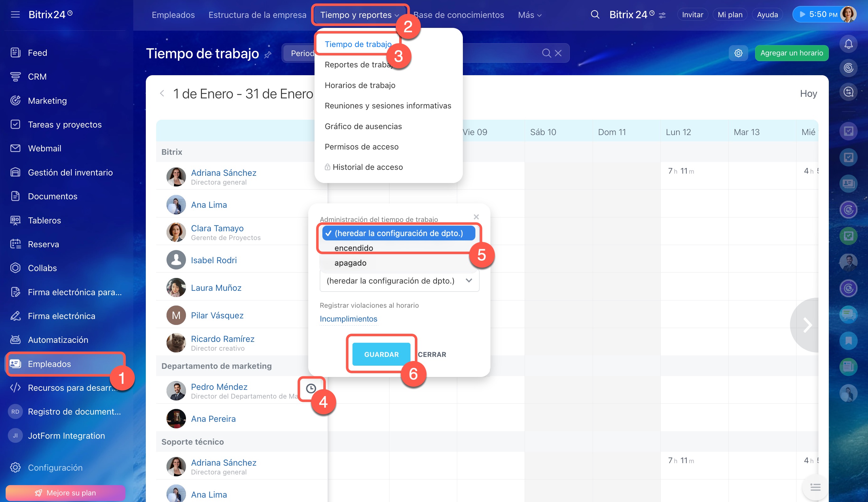Choose 'Gráfico de ausencias' menu entry

pyautogui.click(x=363, y=126)
